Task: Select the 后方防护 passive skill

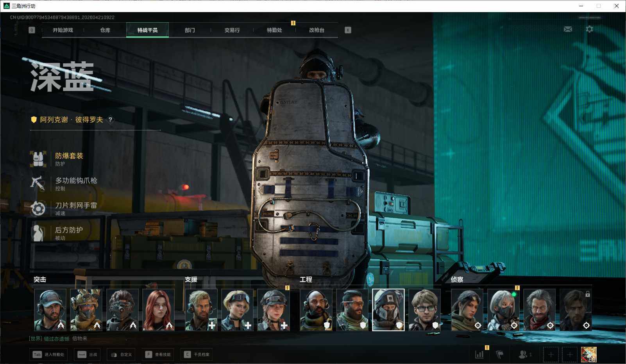Action: (38, 233)
